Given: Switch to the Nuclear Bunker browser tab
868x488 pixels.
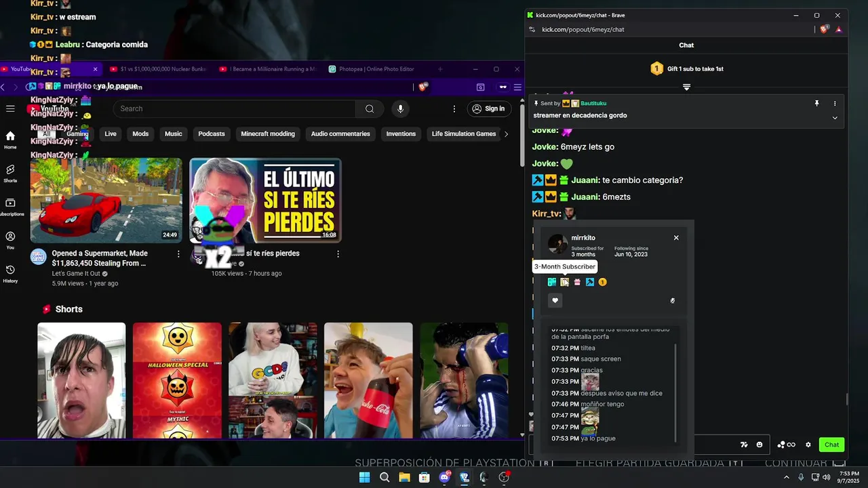Looking at the screenshot, I should pyautogui.click(x=159, y=69).
